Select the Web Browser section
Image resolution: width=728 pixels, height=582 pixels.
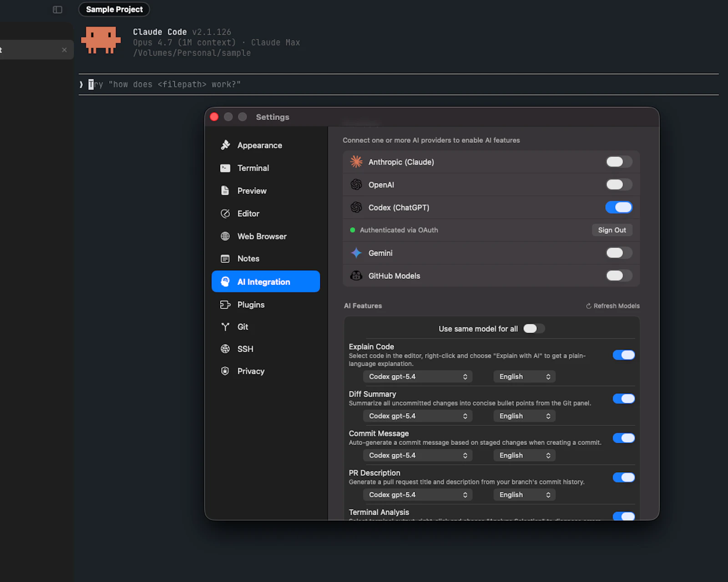pos(266,236)
